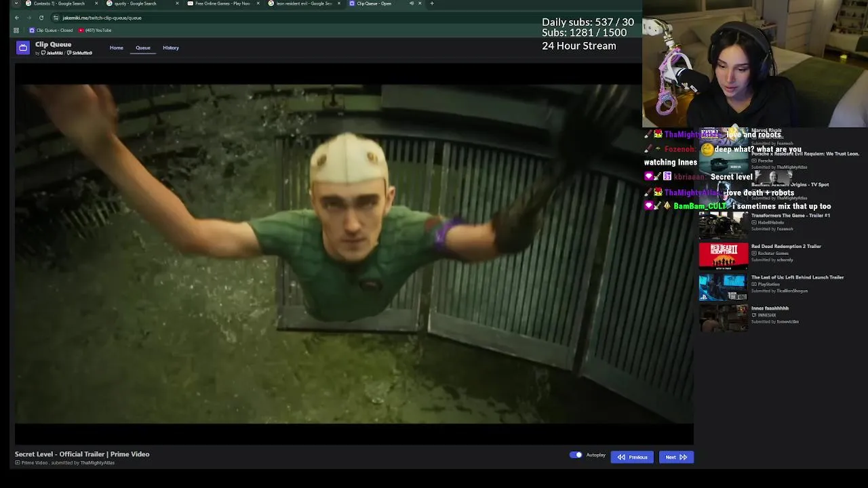Screen dimensions: 868x488
Task: Click the Previous clip button
Action: tap(632, 457)
